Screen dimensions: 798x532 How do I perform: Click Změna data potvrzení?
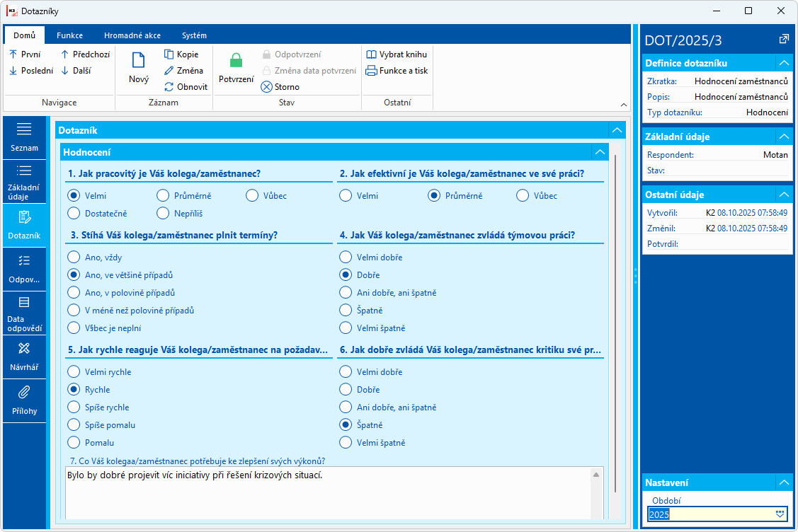pyautogui.click(x=309, y=71)
